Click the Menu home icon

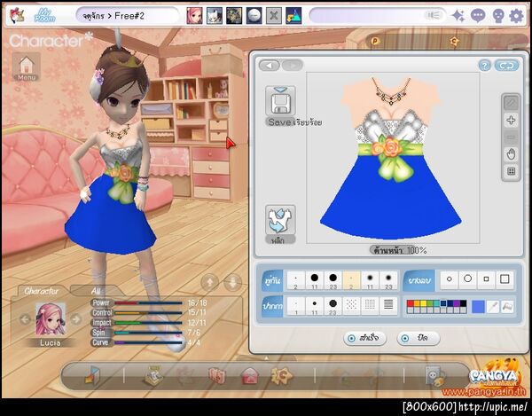27,67
